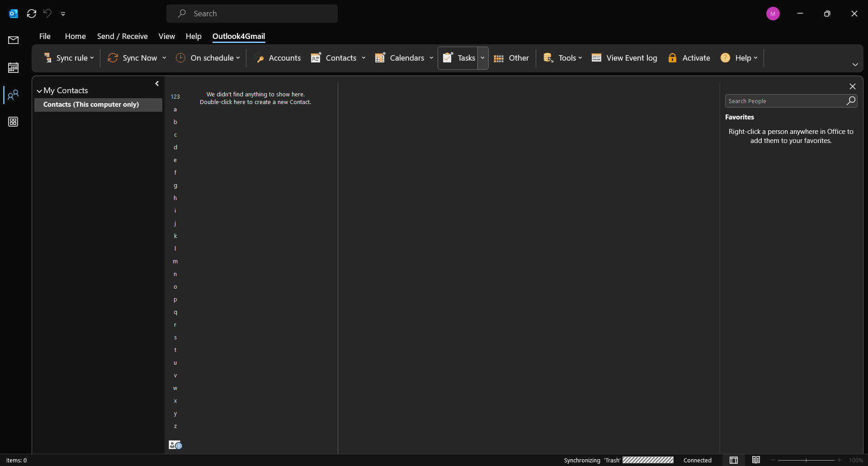868x466 pixels.
Task: Switch to the View tab
Action: pos(167,36)
